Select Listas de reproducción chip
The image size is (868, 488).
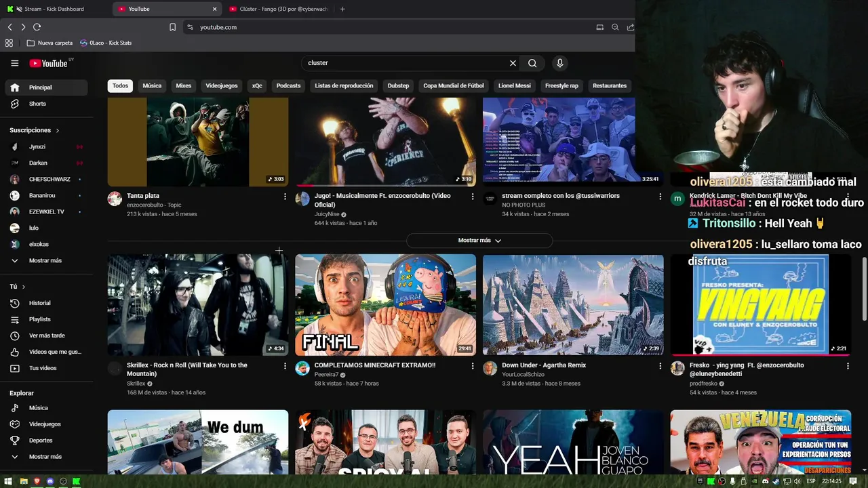(344, 86)
